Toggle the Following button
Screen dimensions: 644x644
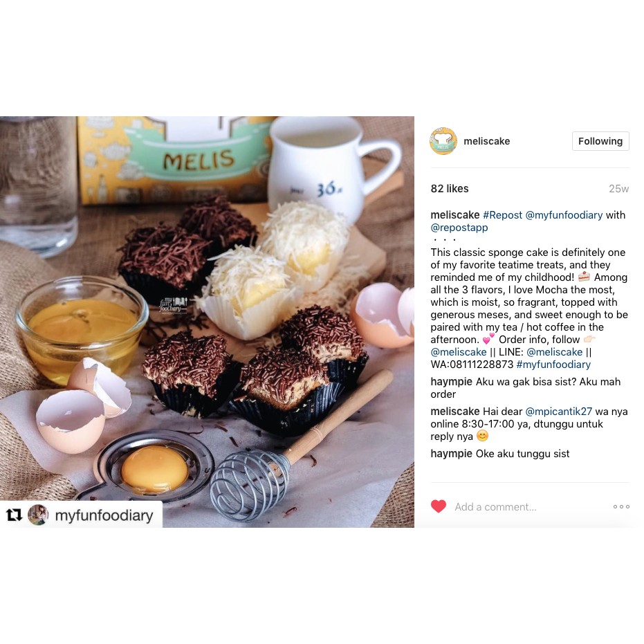point(600,141)
